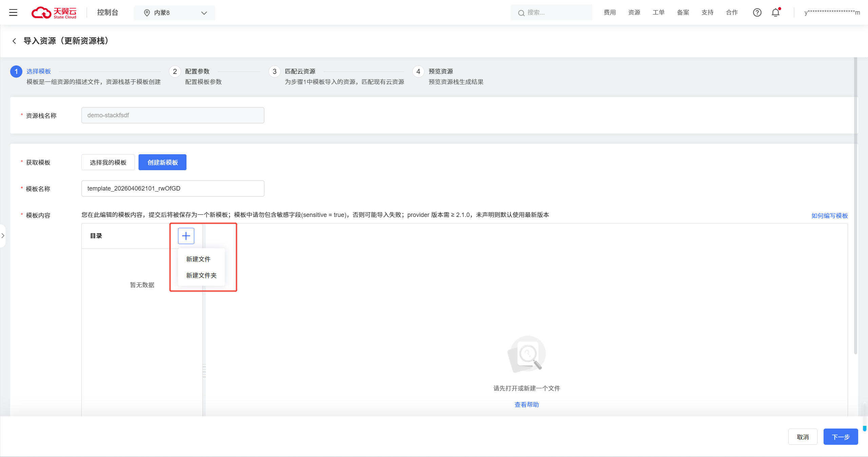
Task: Click the plus icon in 目录 panel
Action: point(186,236)
